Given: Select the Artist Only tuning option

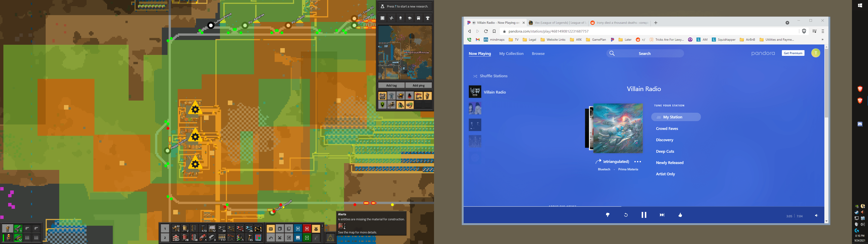Looking at the screenshot, I should [x=665, y=174].
